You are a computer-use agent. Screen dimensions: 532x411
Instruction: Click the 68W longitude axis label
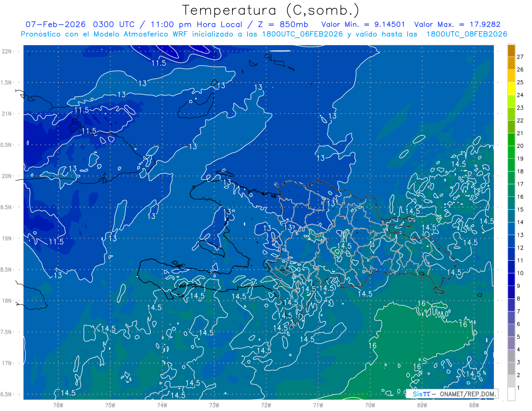(x=474, y=405)
